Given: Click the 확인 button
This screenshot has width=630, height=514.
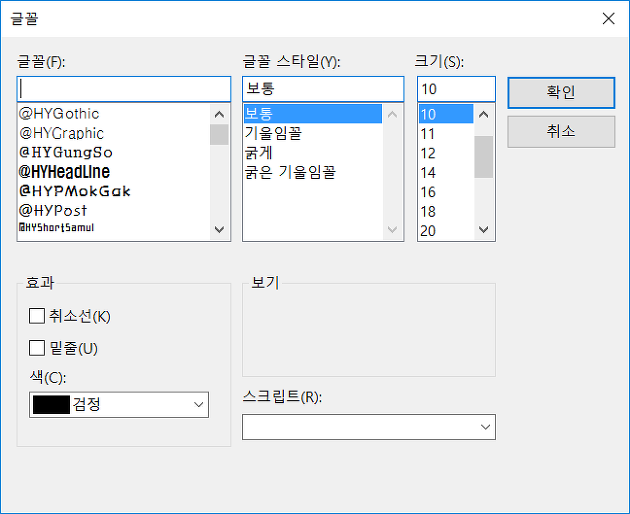Looking at the screenshot, I should click(x=561, y=93).
